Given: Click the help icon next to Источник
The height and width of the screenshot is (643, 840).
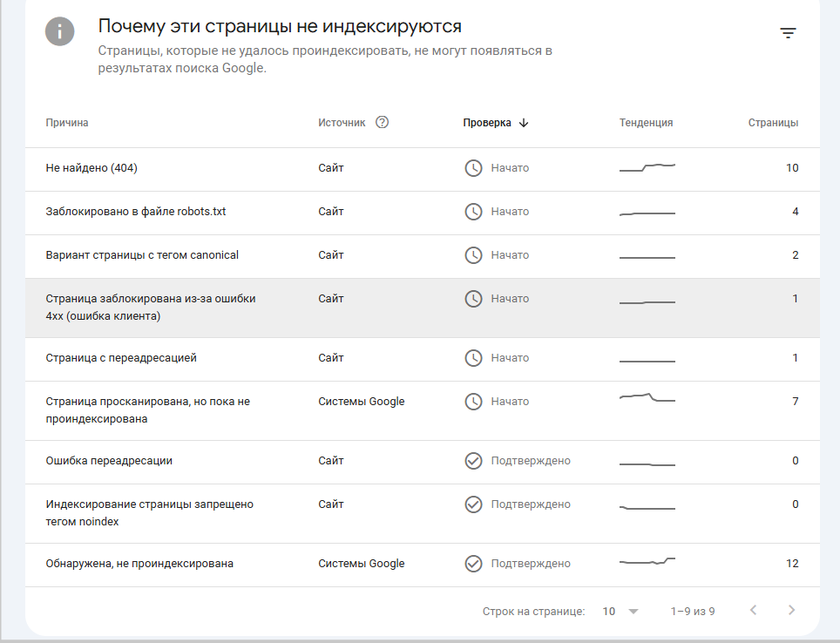Looking at the screenshot, I should [x=382, y=123].
